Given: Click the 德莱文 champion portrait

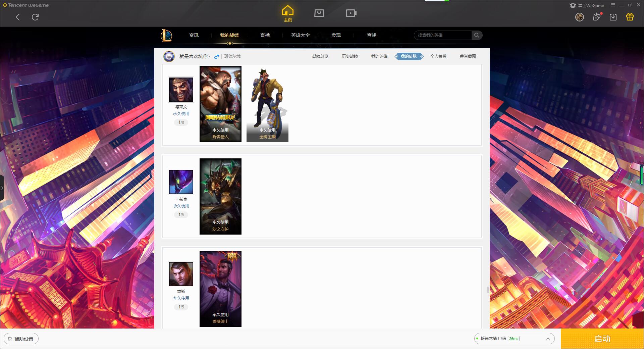Looking at the screenshot, I should [181, 90].
